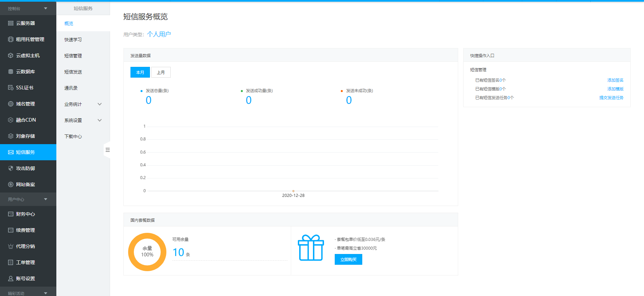644x296 pixels.
Task: Open 域名管理 via its globe icon
Action: click(11, 104)
